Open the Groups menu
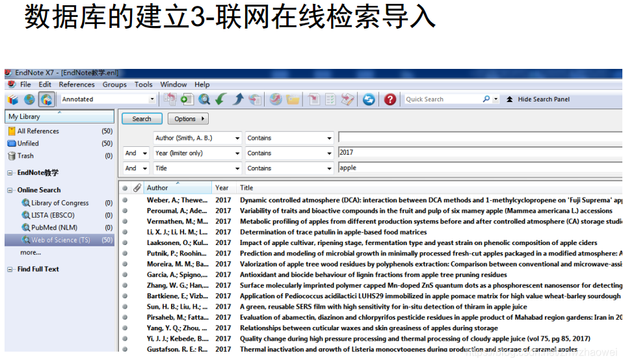623x364 pixels. pos(114,84)
